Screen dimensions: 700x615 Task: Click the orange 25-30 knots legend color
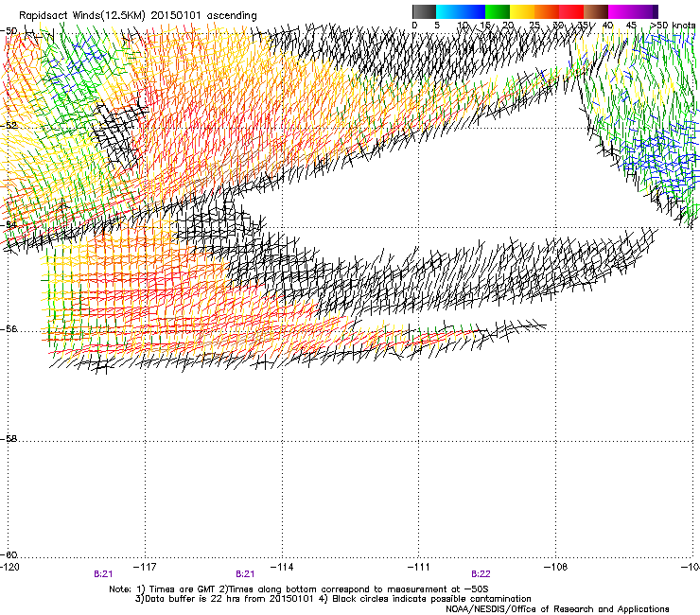[x=547, y=11]
